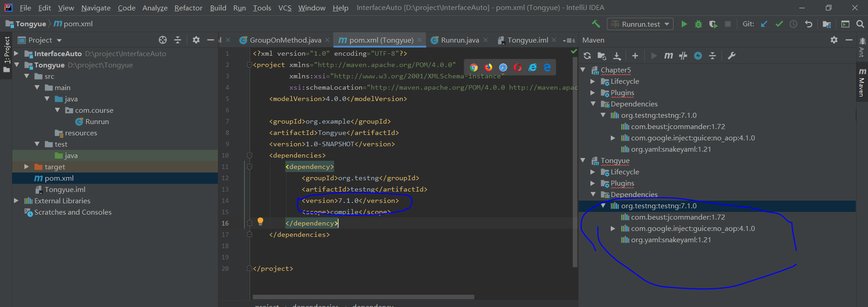Screen dimensions: 868x307
Task: Open pom.xml preview in Edge browser icon
Action: (547, 67)
